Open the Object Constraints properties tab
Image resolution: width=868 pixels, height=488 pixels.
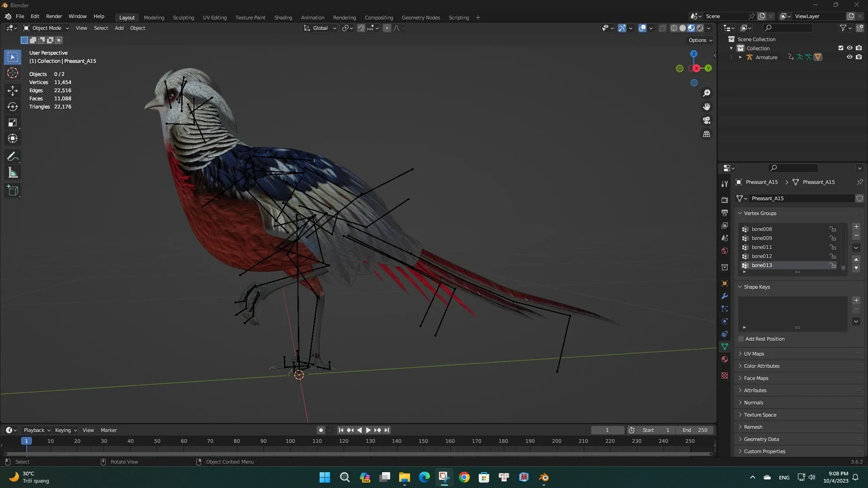click(x=725, y=334)
